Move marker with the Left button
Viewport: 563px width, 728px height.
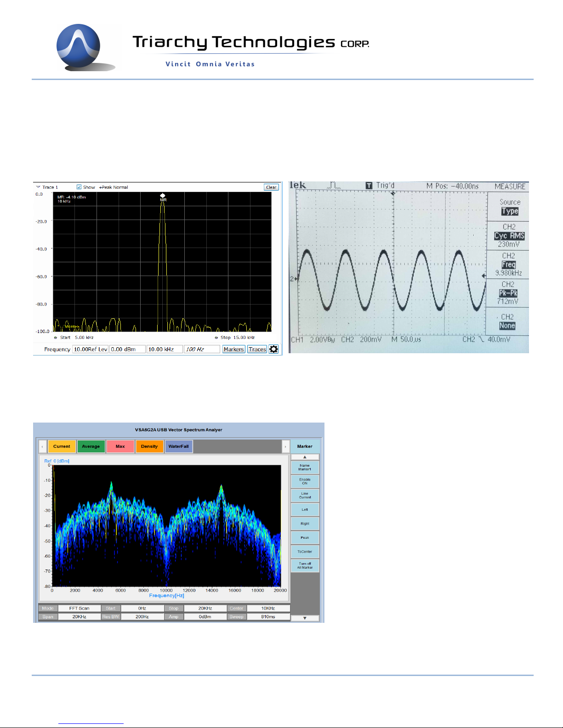pos(305,509)
